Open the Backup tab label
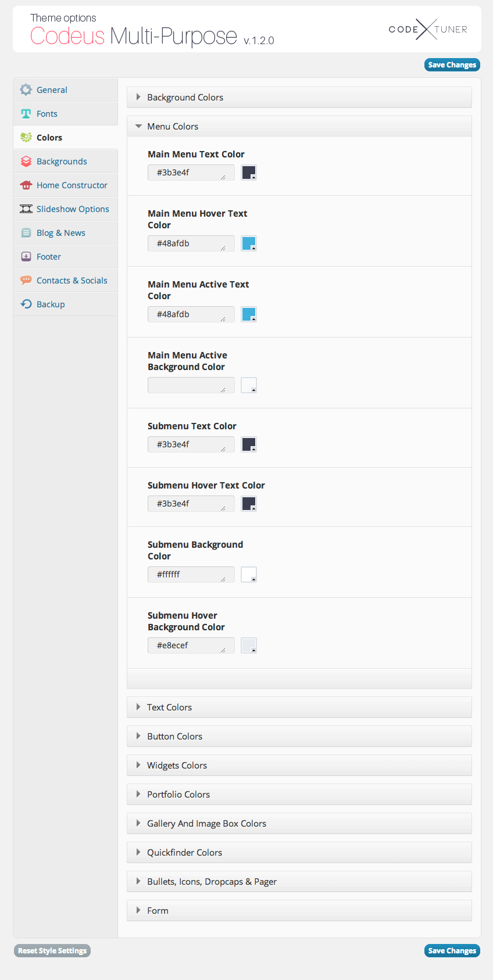 pos(51,304)
